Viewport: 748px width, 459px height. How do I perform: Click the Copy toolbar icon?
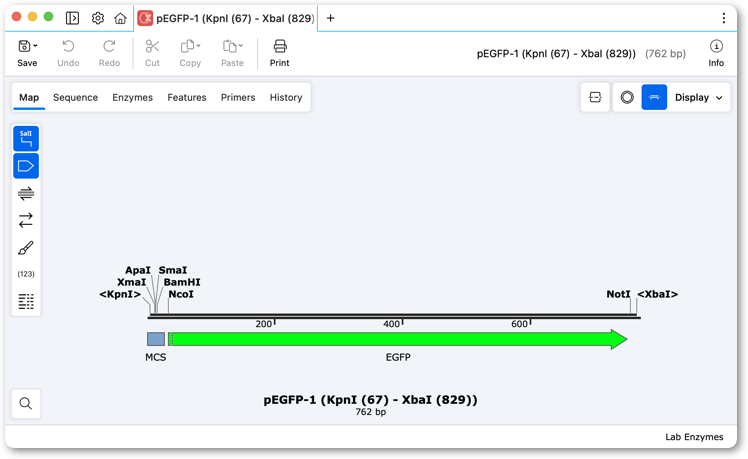[x=187, y=46]
